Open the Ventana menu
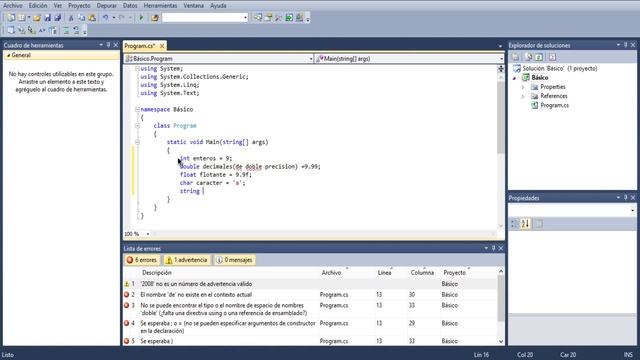640x360 pixels. coord(193,6)
